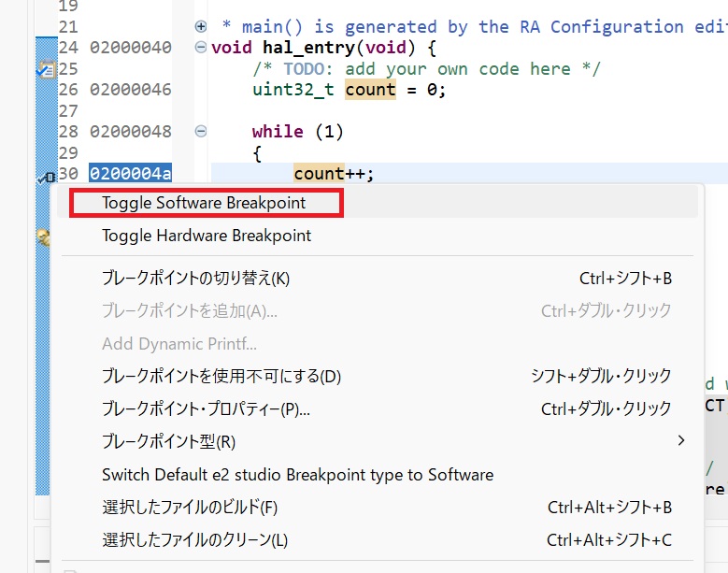Click line number 27 in the gutter
The height and width of the screenshot is (573, 728).
68,110
